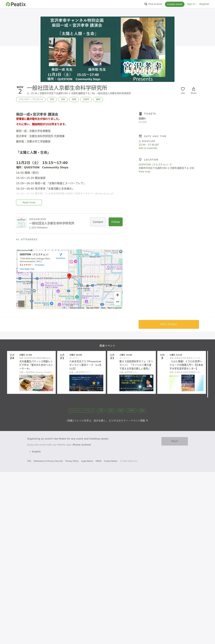Open the TOS footer link
The height and width of the screenshot is (644, 215).
[x=29, y=461]
